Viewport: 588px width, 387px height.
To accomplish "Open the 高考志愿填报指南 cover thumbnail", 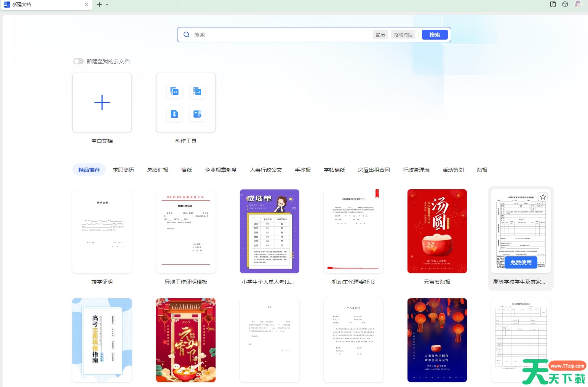I will click(102, 340).
